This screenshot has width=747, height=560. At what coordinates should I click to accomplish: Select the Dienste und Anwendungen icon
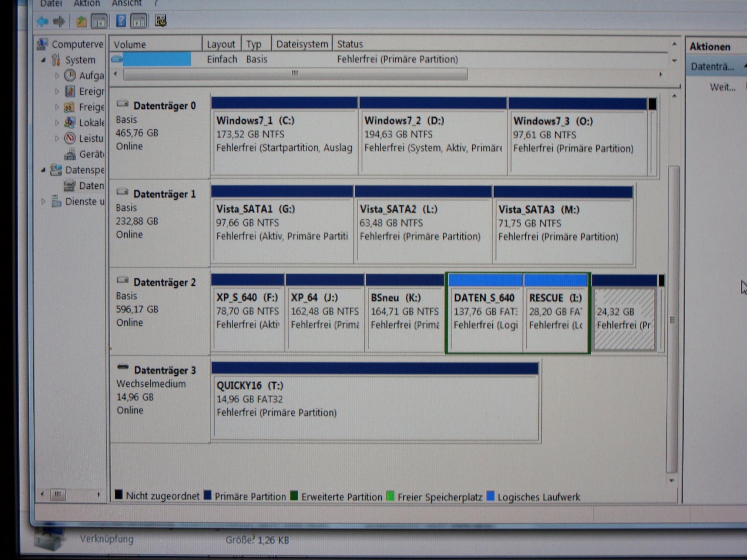(56, 201)
